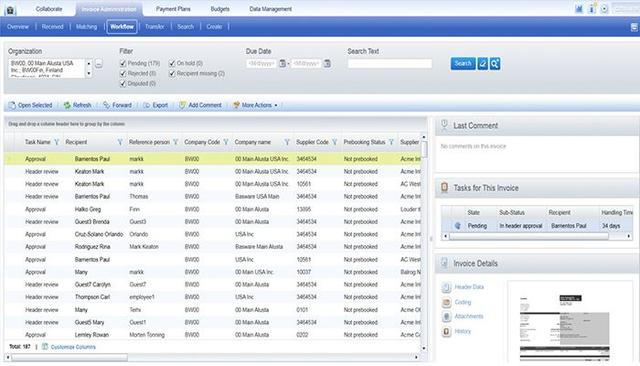Click the chart icon in the top-right header
The height and width of the screenshot is (366, 640).
(579, 9)
